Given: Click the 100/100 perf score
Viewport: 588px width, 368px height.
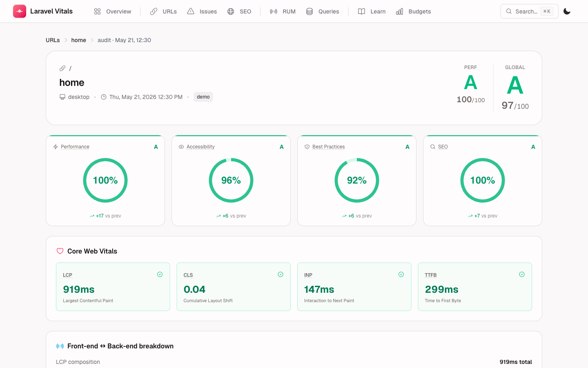Looking at the screenshot, I should tap(470, 99).
